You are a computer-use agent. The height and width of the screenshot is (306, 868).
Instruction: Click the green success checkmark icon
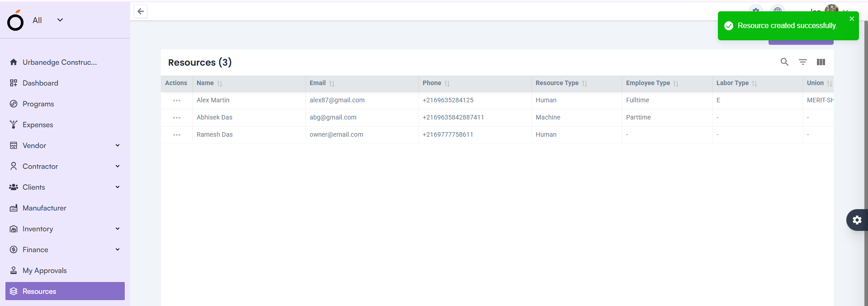click(x=729, y=26)
